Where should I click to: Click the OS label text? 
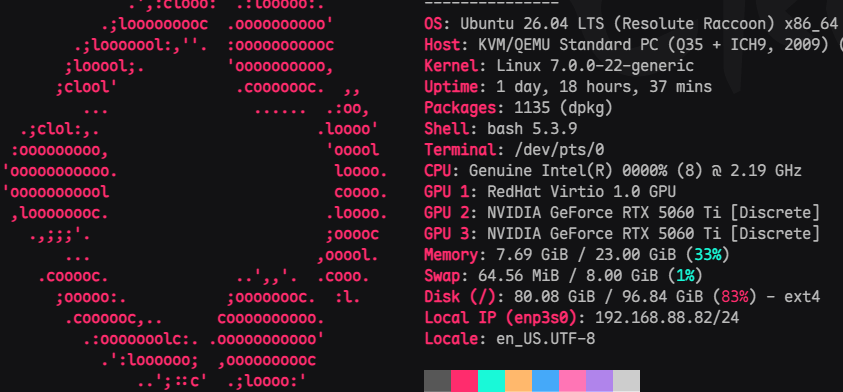[x=433, y=24]
